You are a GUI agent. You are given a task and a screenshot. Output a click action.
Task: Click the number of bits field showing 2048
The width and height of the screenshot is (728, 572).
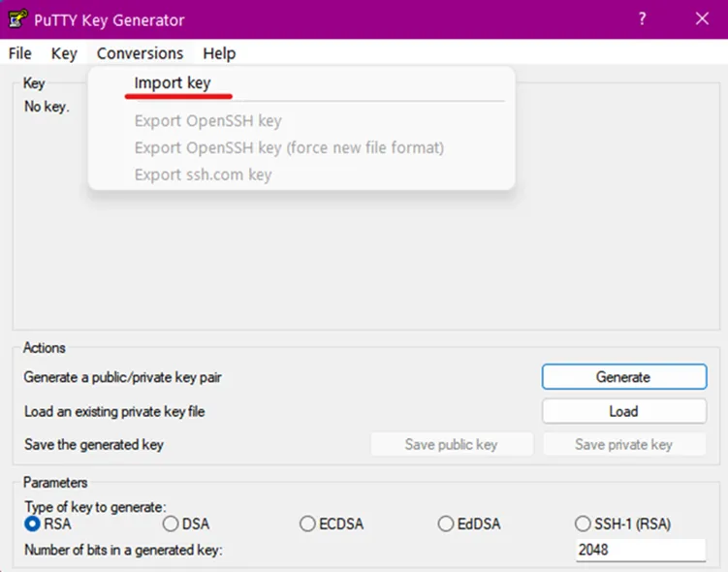(x=641, y=550)
